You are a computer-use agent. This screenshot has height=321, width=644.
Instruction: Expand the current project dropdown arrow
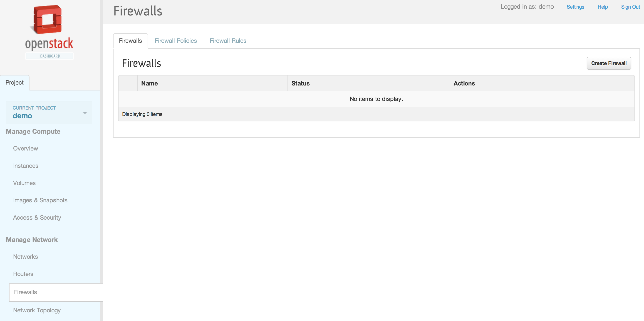coord(85,113)
